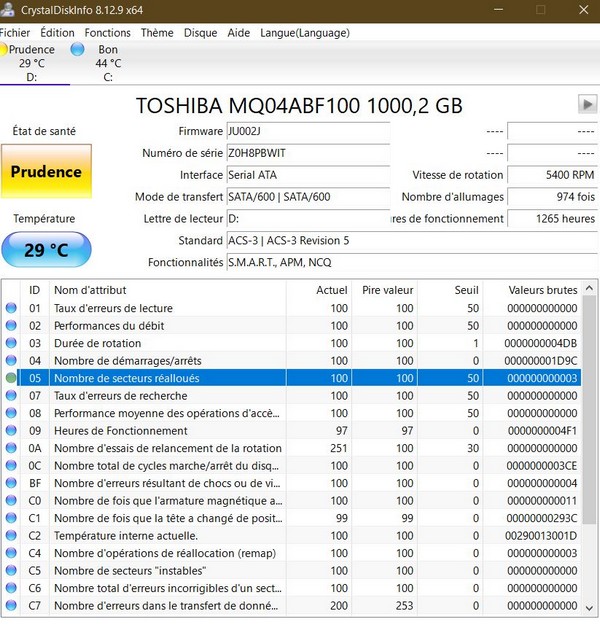The image size is (600, 625).
Task: Select row Nombre de secteurs "instables"
Action: pos(291,571)
